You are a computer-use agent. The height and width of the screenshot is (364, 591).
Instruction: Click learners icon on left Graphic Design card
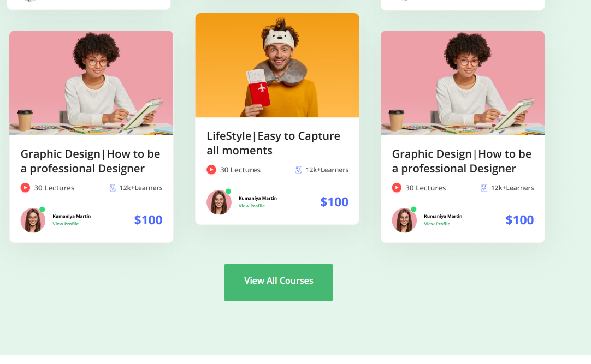tap(113, 188)
